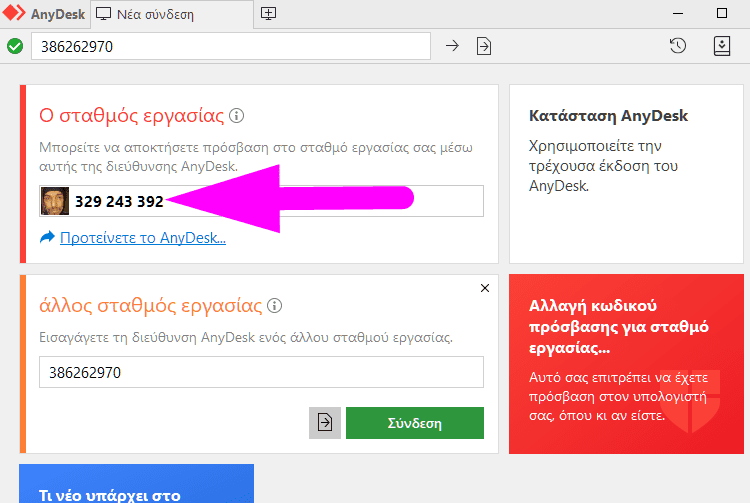Click info icon beside άλλος σταθμός εργασίας
The width and height of the screenshot is (750, 503).
[x=274, y=306]
